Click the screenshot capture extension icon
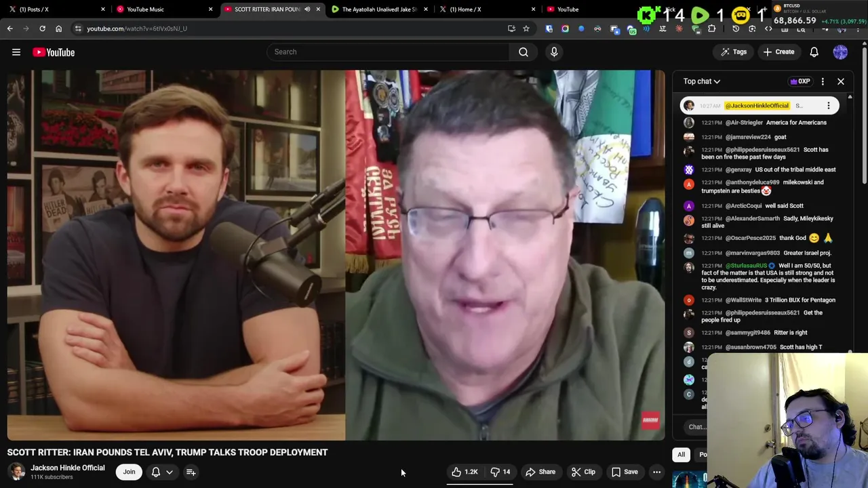 [x=752, y=28]
